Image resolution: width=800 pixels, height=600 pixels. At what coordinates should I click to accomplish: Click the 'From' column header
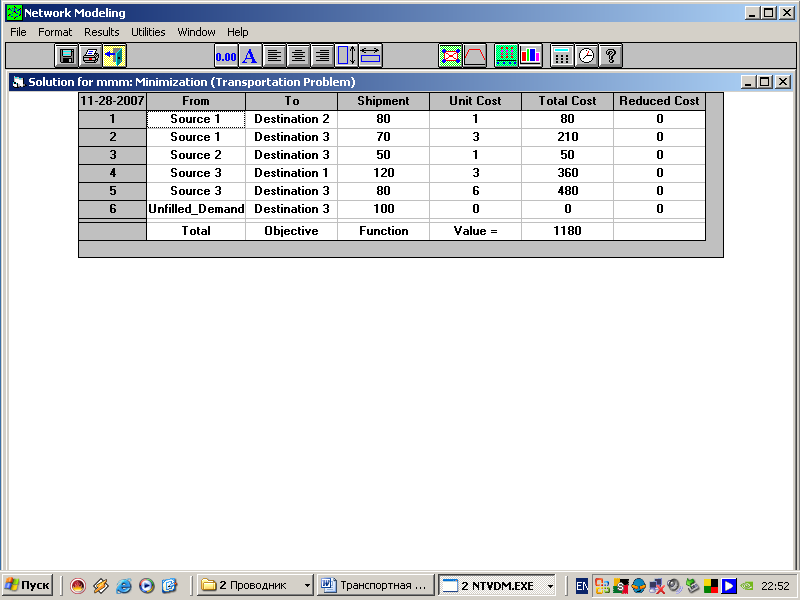pos(196,101)
